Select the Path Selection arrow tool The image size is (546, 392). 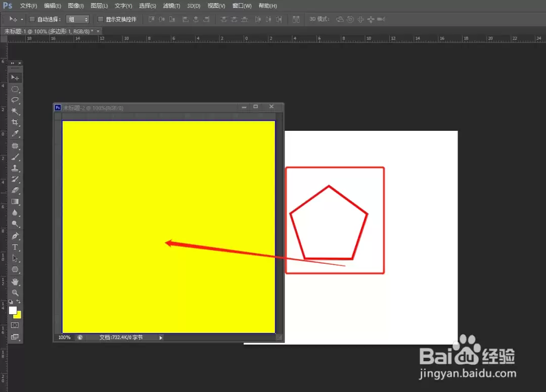click(15, 258)
